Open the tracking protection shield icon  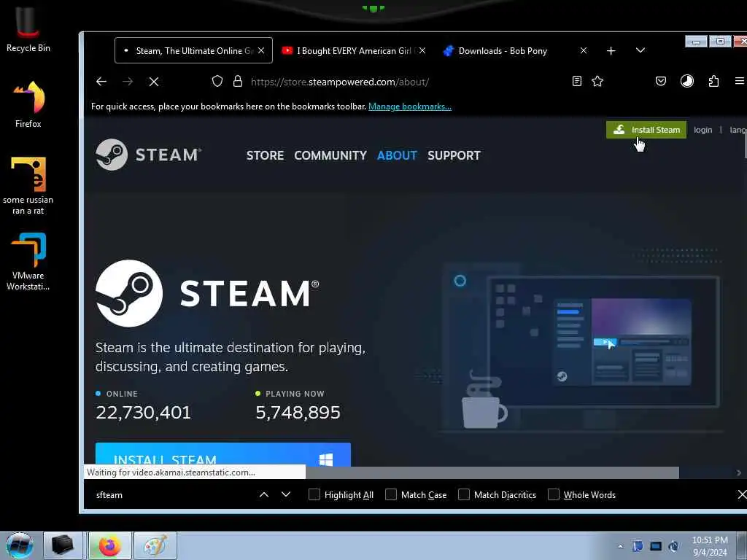tap(217, 82)
